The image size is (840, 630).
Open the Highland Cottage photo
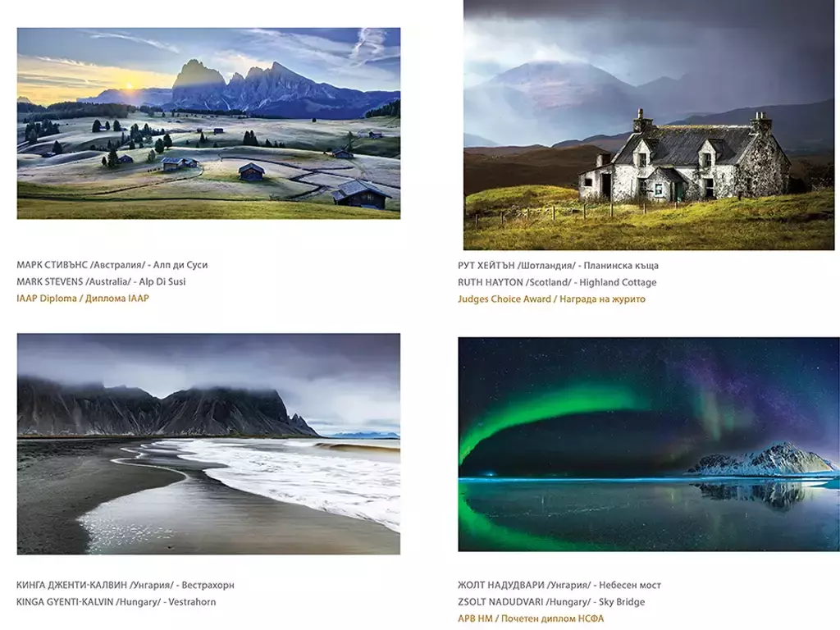tap(649, 125)
